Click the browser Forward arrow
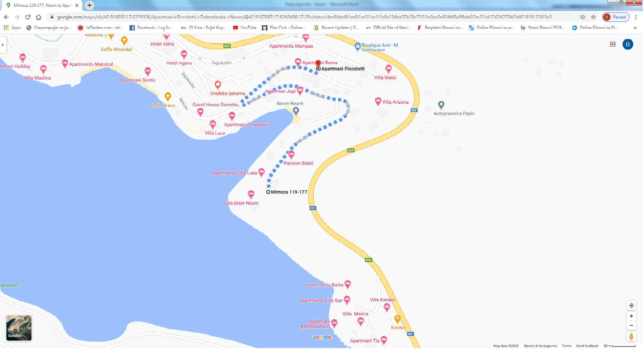This screenshot has height=349, width=644. [x=17, y=17]
